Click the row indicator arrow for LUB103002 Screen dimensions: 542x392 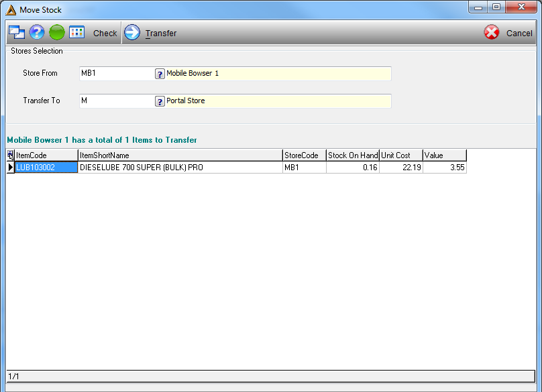10,168
